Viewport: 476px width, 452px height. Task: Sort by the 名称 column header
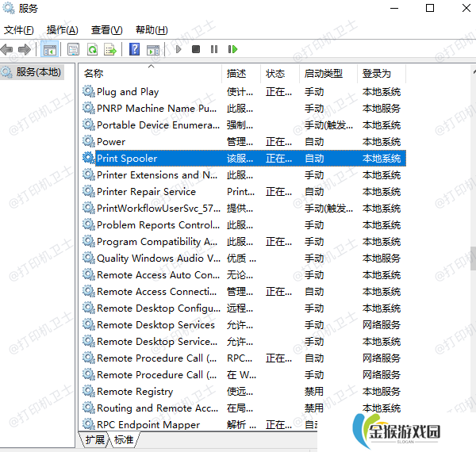[151, 74]
